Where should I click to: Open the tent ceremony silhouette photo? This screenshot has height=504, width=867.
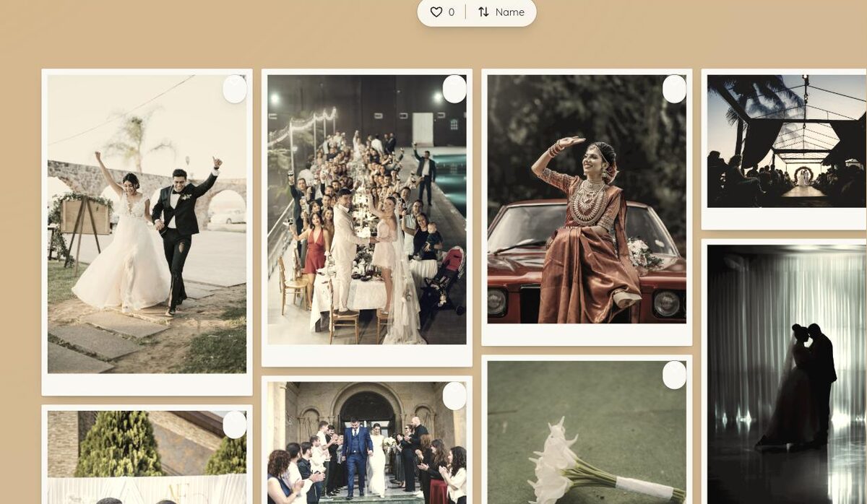787,141
